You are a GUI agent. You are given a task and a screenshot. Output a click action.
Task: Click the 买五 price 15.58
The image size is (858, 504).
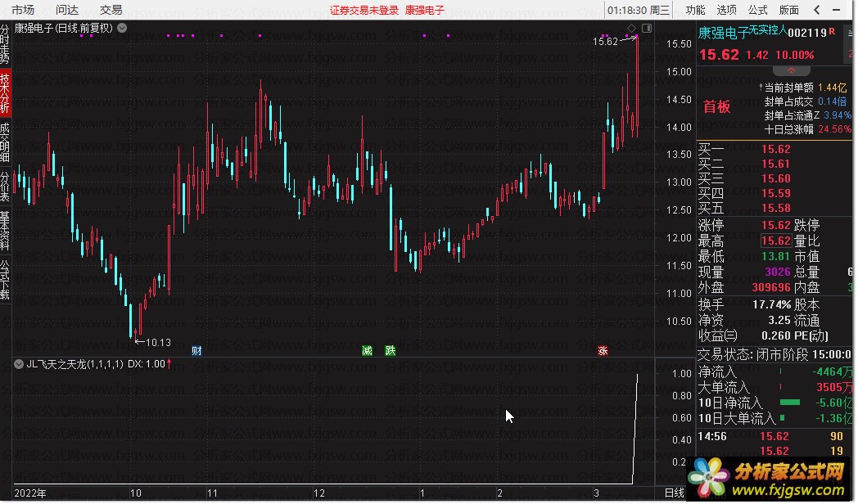776,209
